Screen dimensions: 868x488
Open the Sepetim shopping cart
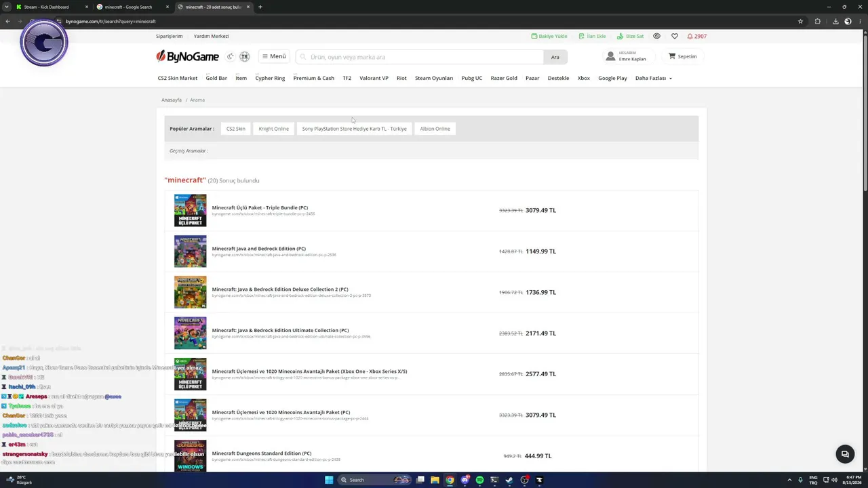click(x=682, y=56)
